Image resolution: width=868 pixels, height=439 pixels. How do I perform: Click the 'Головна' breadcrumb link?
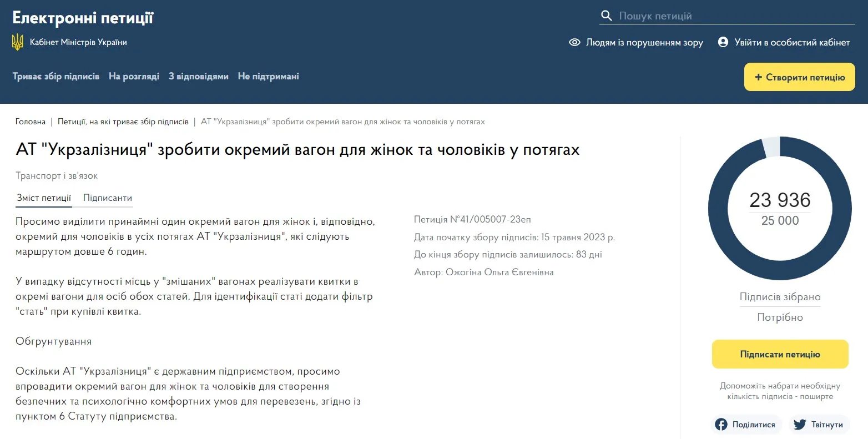(x=31, y=122)
